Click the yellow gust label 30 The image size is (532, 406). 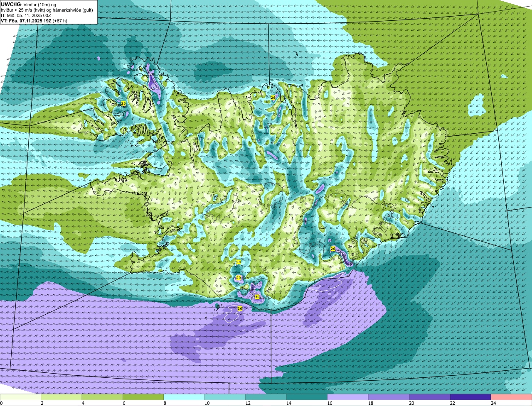[x=257, y=297]
